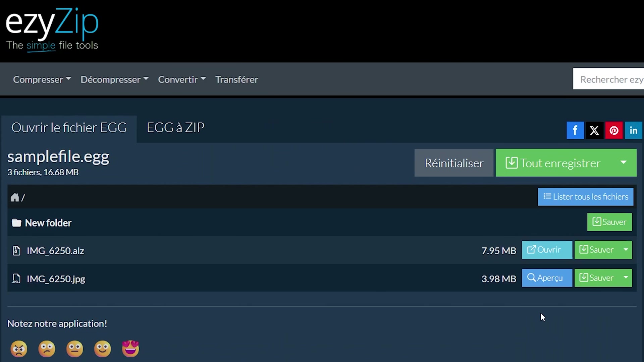This screenshot has height=362, width=644.
Task: Click the angry face rating emoji
Action: [x=19, y=349]
